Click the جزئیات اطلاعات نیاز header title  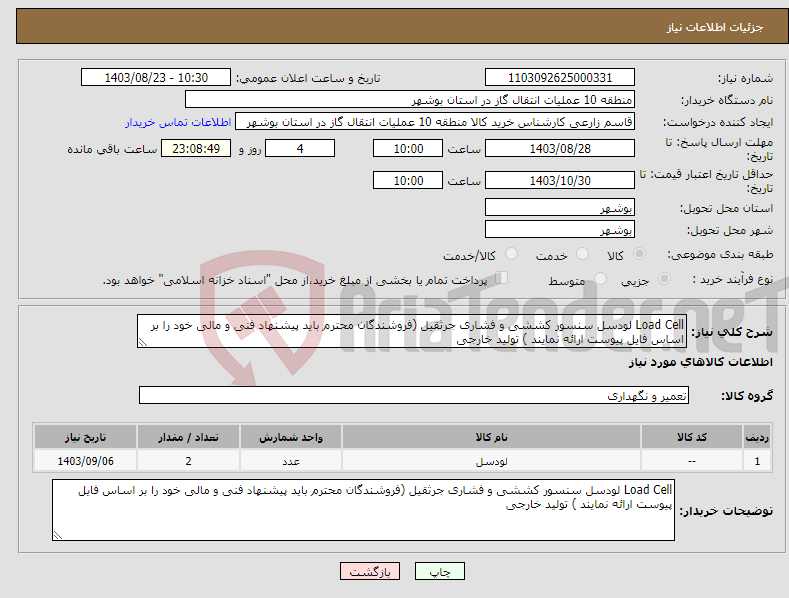715,27
